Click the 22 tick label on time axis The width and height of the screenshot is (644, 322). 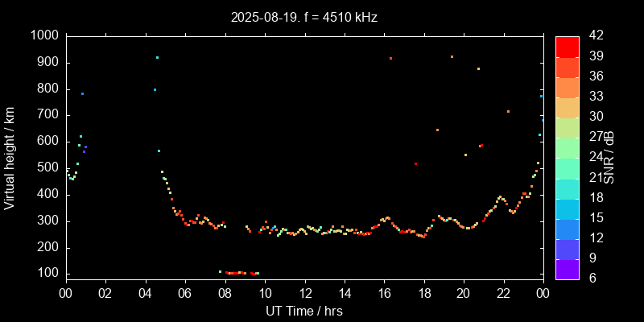503,294
